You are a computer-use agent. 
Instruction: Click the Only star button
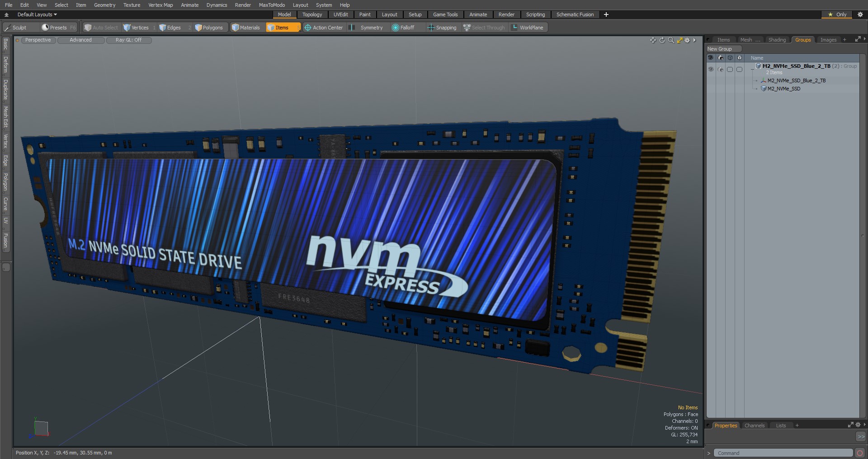click(837, 14)
